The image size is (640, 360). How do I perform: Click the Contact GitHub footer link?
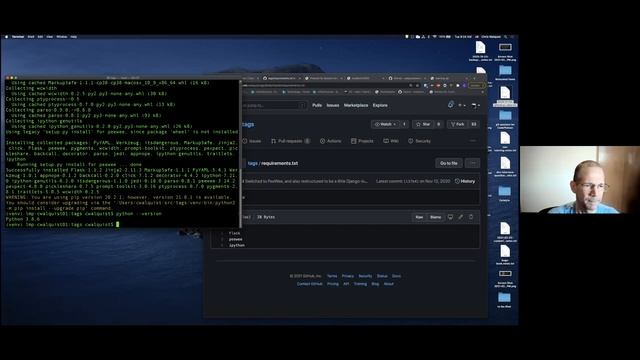coord(309,284)
